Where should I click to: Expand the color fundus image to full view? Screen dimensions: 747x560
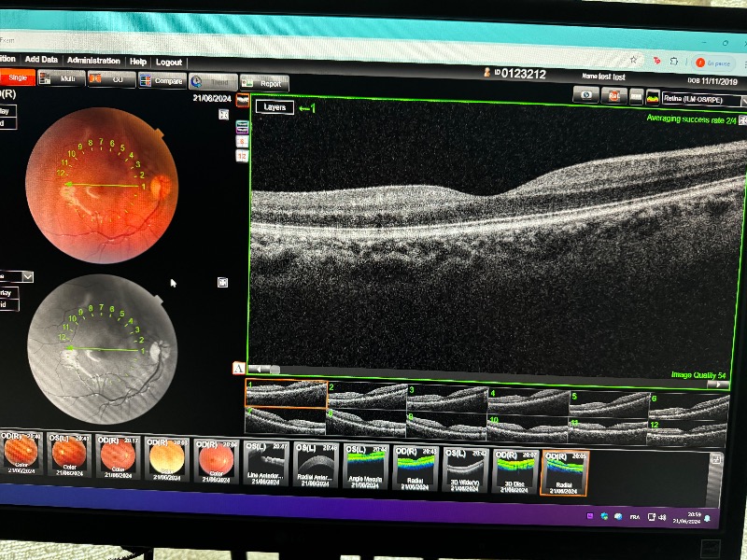(x=223, y=114)
